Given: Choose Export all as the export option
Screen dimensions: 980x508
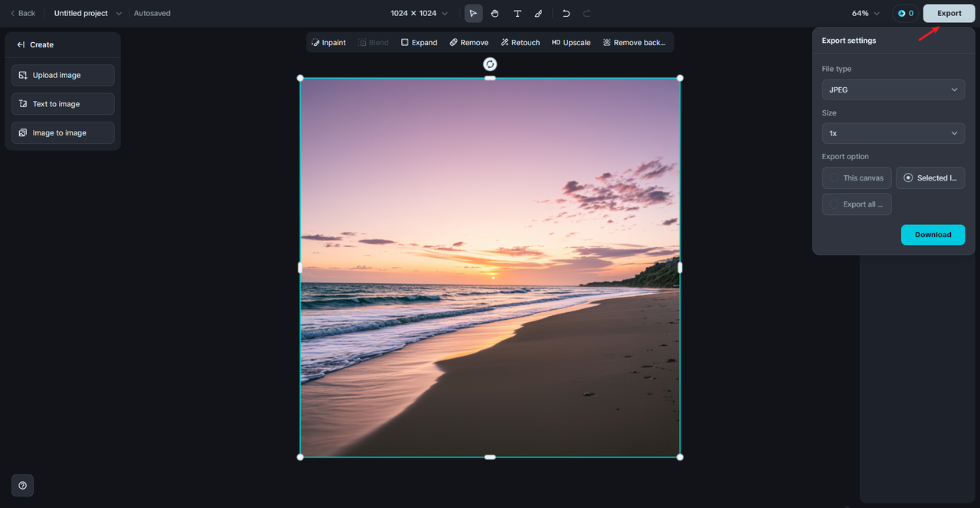Looking at the screenshot, I should (x=856, y=204).
